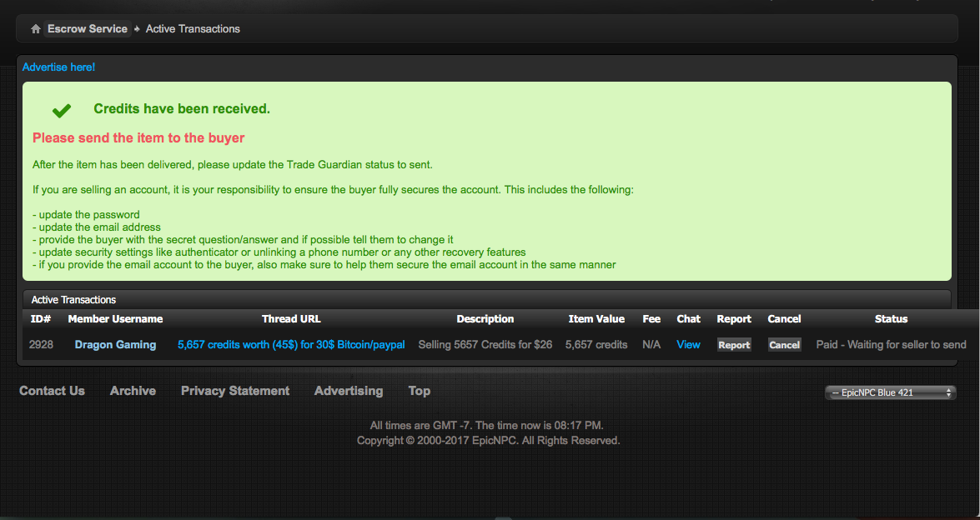
Task: Open Dragon Gaming member profile
Action: (115, 345)
